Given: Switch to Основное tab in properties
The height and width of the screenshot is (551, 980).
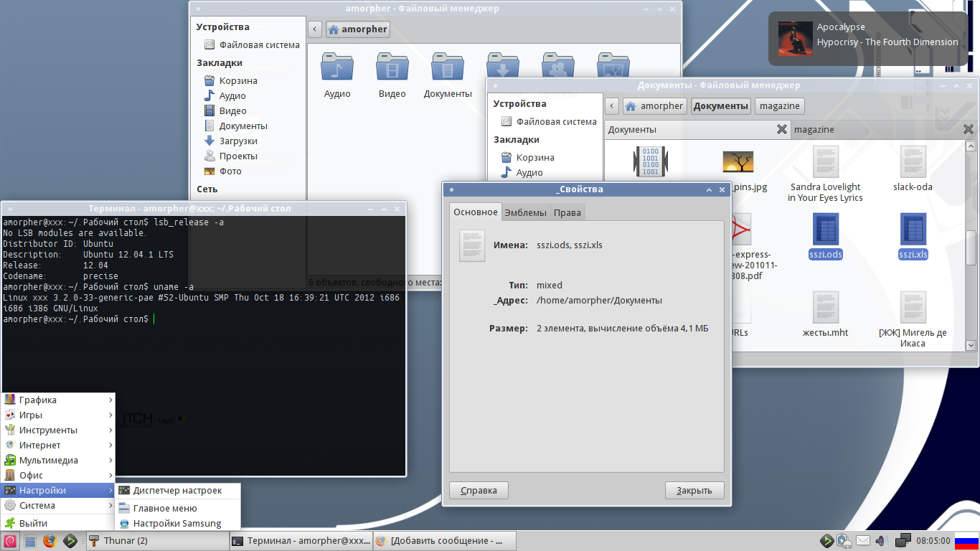Looking at the screenshot, I should (x=476, y=212).
